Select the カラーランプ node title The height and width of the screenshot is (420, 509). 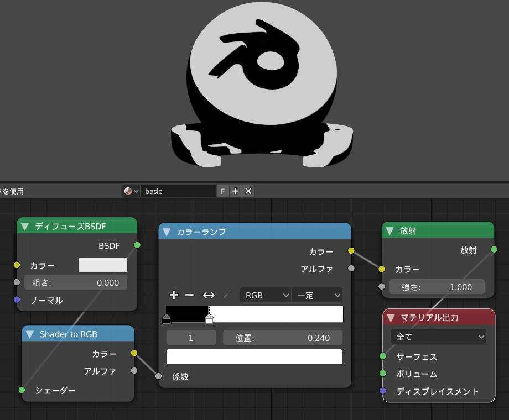pyautogui.click(x=201, y=232)
